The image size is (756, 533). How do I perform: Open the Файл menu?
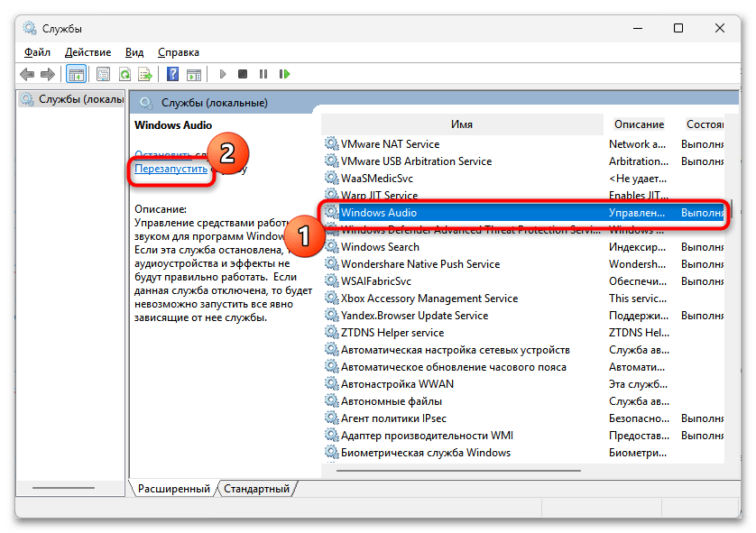pos(37,52)
